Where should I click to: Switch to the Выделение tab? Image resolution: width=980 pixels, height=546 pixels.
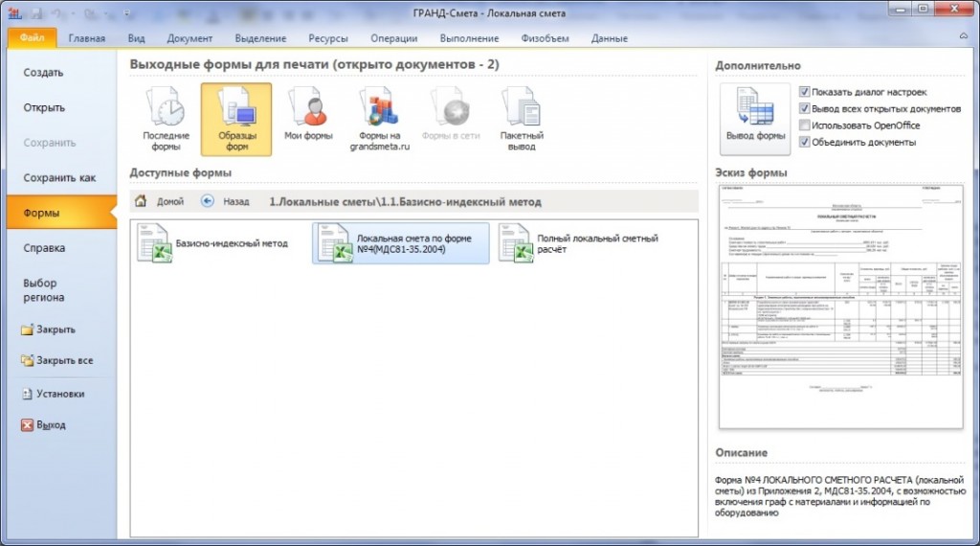point(260,38)
